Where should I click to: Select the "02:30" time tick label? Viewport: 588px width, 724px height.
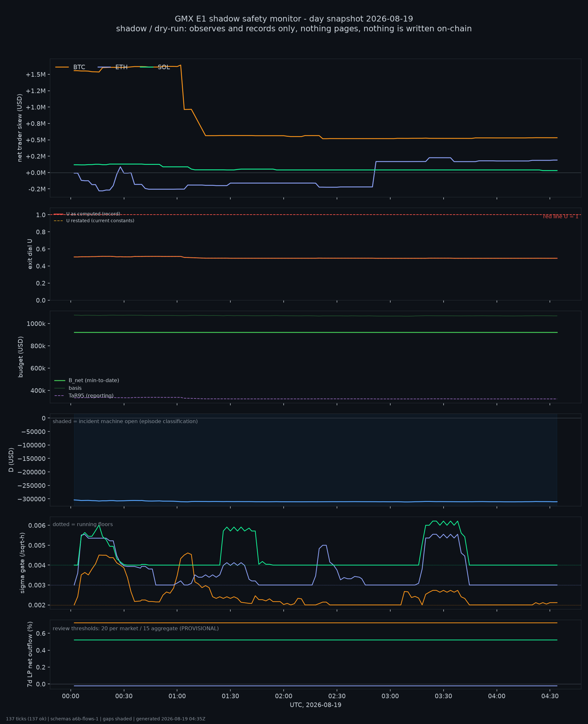click(337, 696)
